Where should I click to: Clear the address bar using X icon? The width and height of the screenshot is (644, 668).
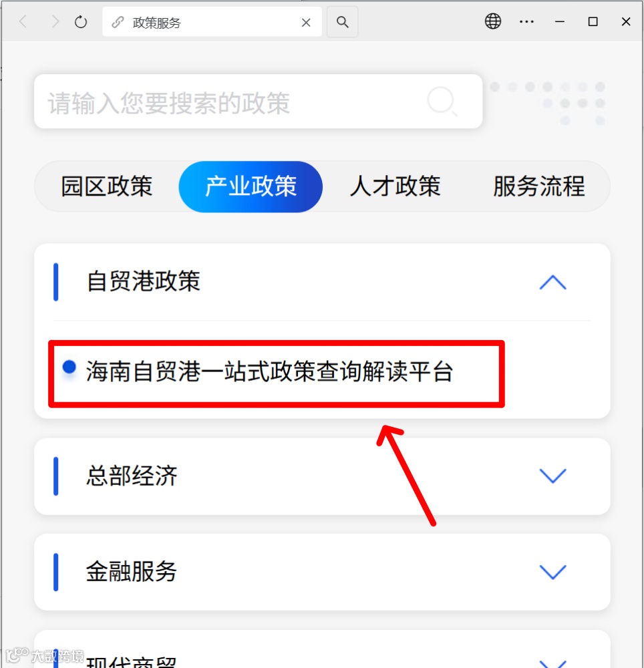click(x=306, y=23)
